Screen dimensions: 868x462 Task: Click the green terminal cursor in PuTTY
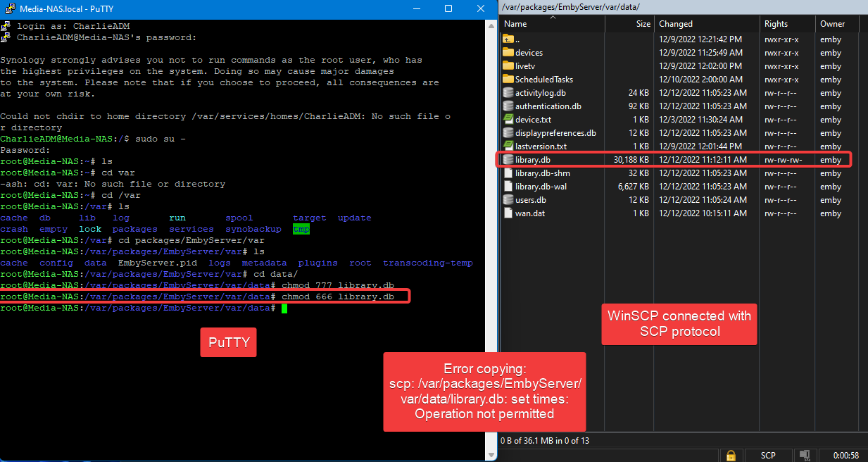pyautogui.click(x=284, y=308)
